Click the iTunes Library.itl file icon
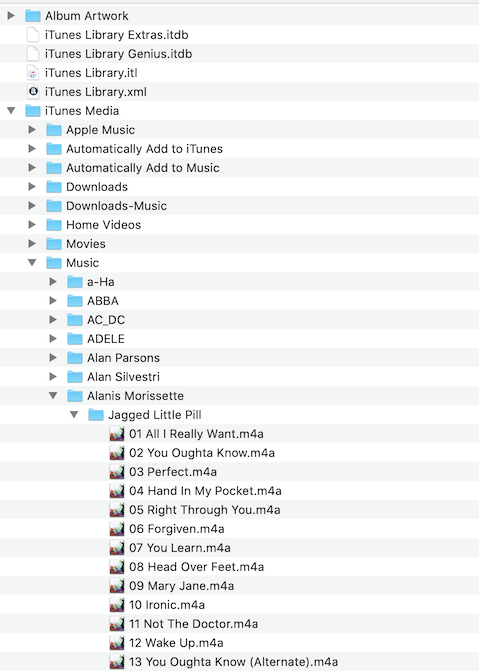Screen dimensions: 479x672 33,73
